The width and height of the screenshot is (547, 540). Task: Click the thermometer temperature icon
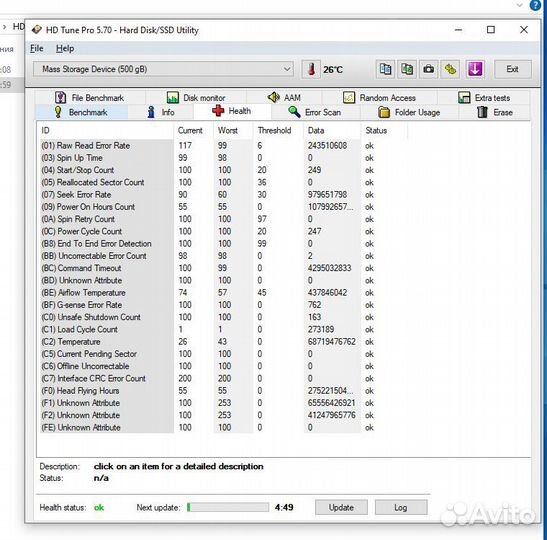point(311,69)
